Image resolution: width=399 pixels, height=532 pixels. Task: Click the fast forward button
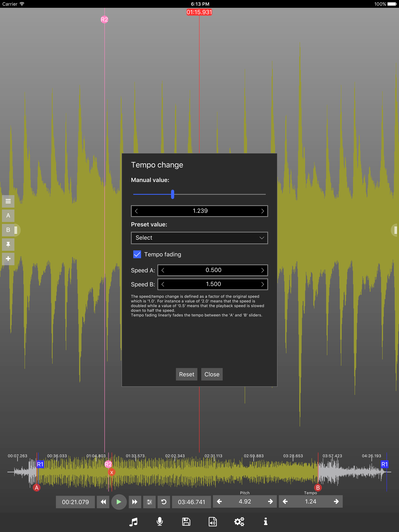[135, 502]
